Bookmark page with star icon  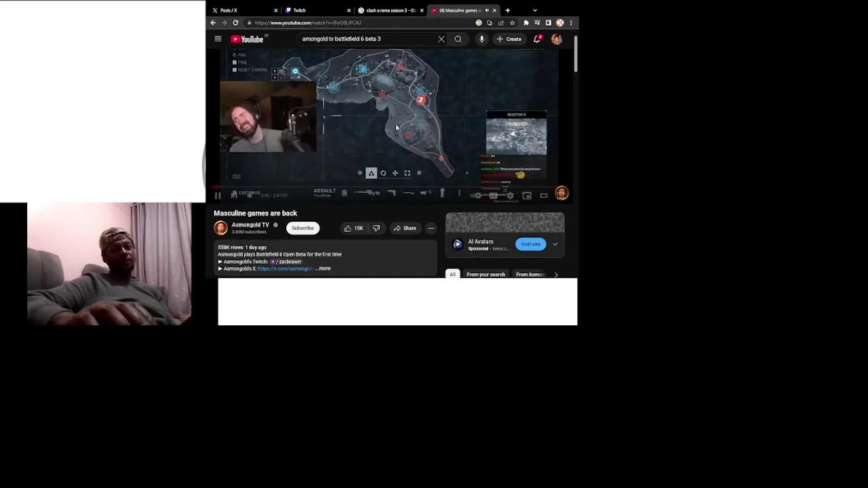(512, 22)
